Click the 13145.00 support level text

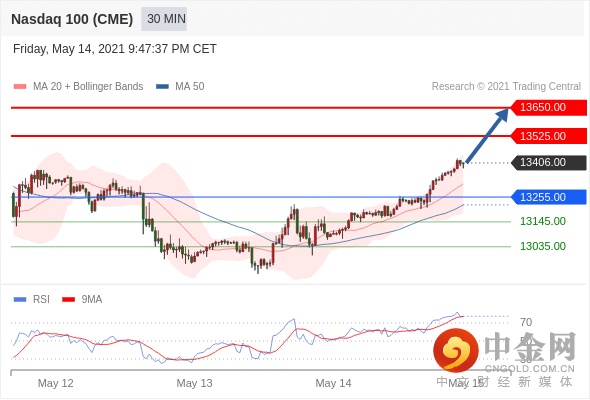[x=543, y=221]
